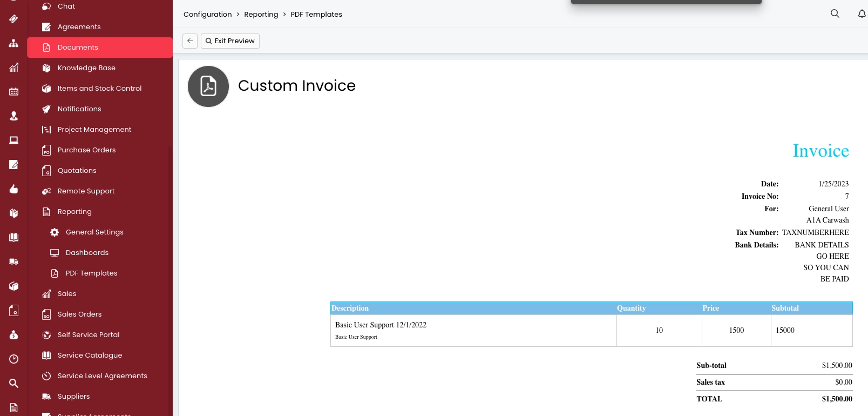Click the search magnifier icon in top bar
The image size is (868, 416).
pos(835,14)
